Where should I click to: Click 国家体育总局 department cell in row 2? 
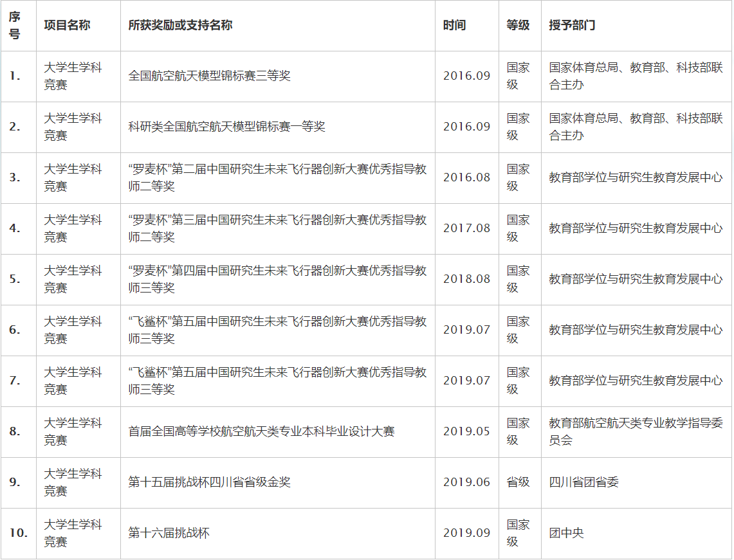(x=636, y=127)
